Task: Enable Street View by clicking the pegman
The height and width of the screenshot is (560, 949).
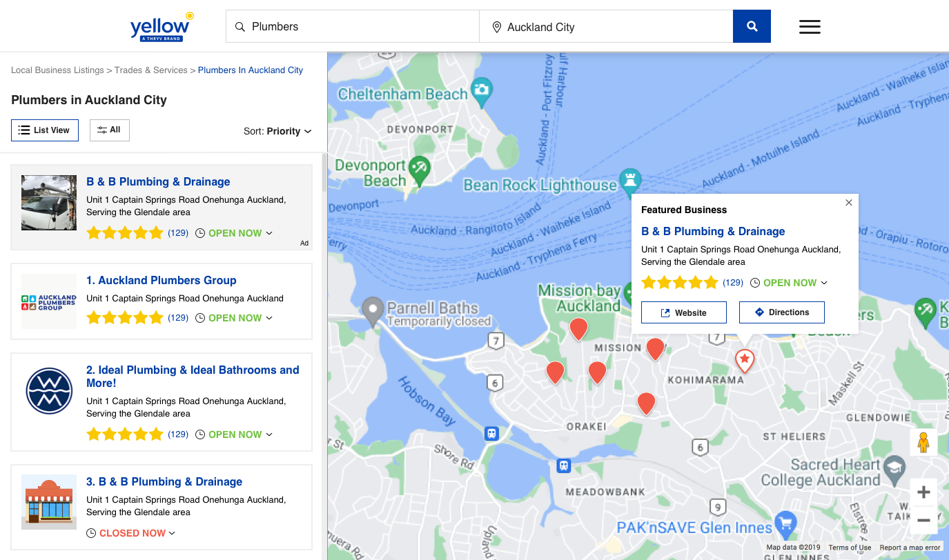Action: pos(923,442)
